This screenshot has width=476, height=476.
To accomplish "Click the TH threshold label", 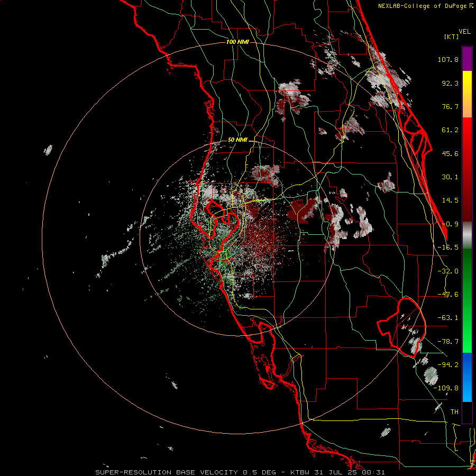I will [454, 412].
